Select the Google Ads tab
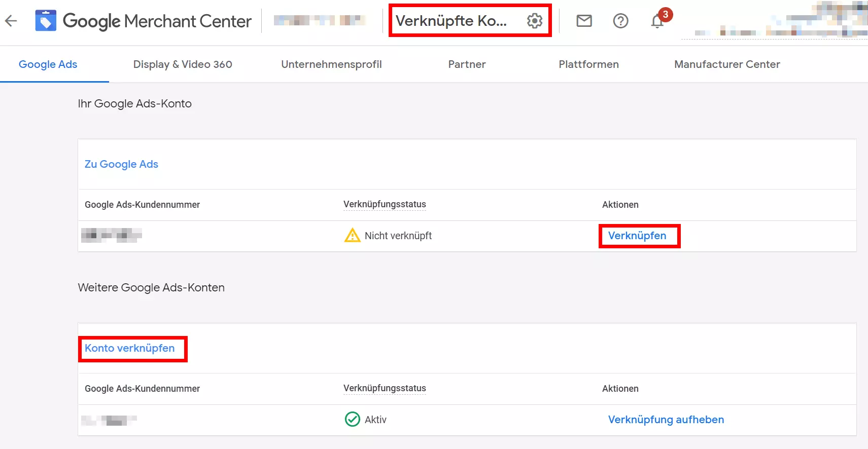868x449 pixels. pyautogui.click(x=48, y=64)
